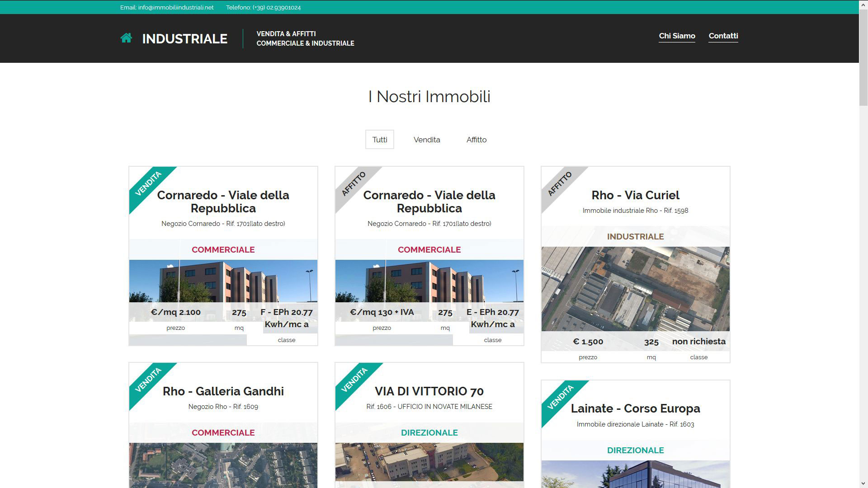Click the VENDITA ribbon on the first Cornaredo card
Viewport: 868px width, 488px height.
[x=148, y=184]
